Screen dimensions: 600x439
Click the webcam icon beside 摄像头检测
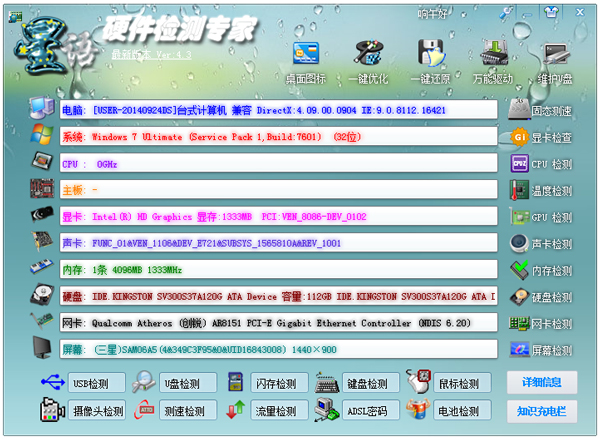click(52, 410)
